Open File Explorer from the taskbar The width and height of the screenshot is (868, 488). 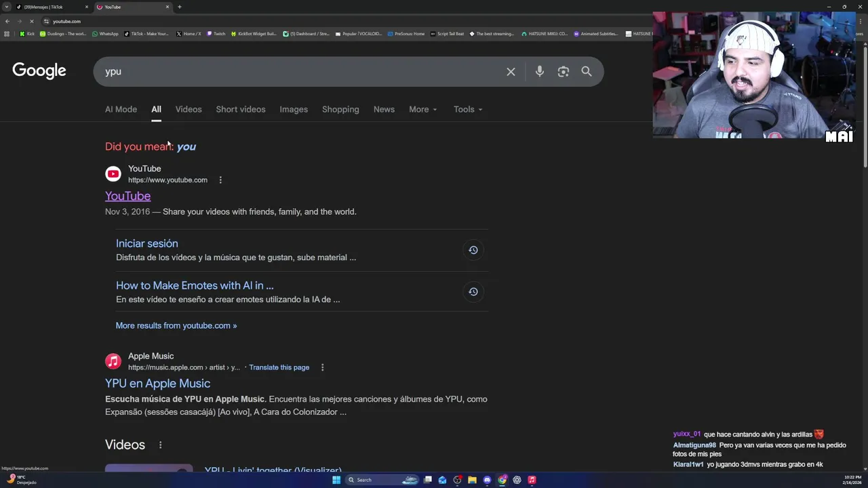point(473,480)
